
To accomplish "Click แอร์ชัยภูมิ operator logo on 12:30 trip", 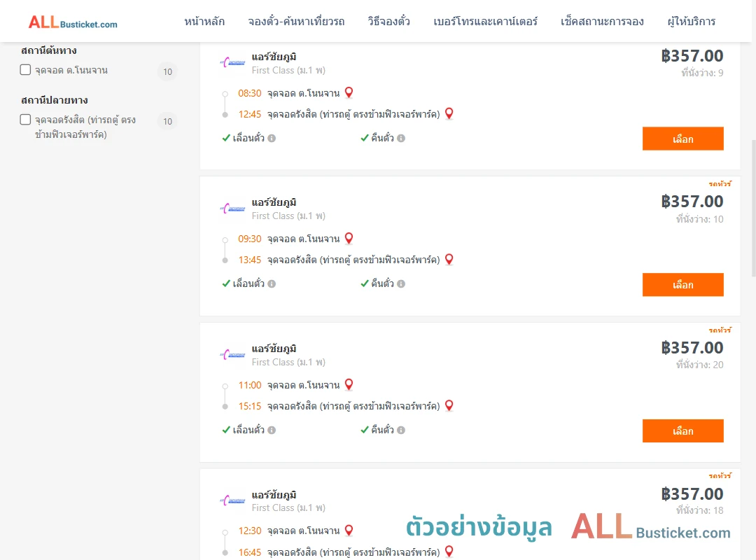I will [x=232, y=500].
